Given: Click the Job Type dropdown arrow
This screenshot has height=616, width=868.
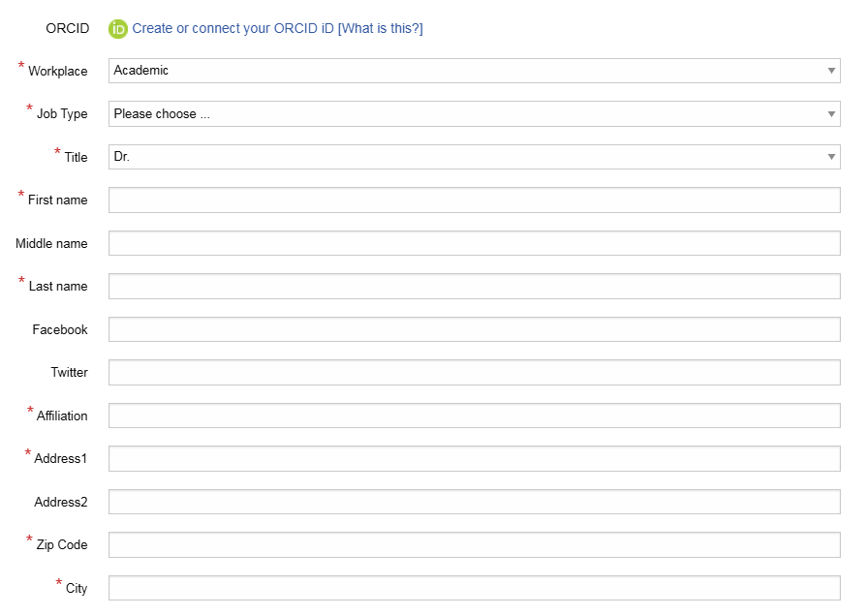Looking at the screenshot, I should (831, 114).
